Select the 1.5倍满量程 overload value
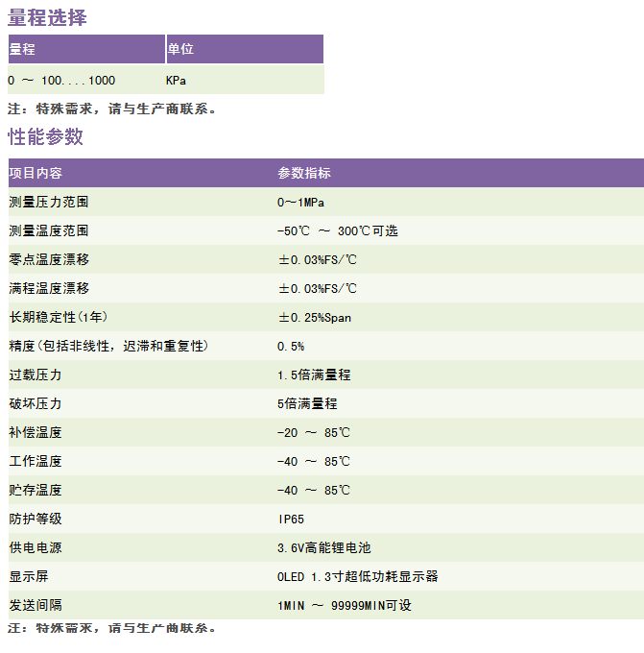The height and width of the screenshot is (653, 644). point(307,375)
